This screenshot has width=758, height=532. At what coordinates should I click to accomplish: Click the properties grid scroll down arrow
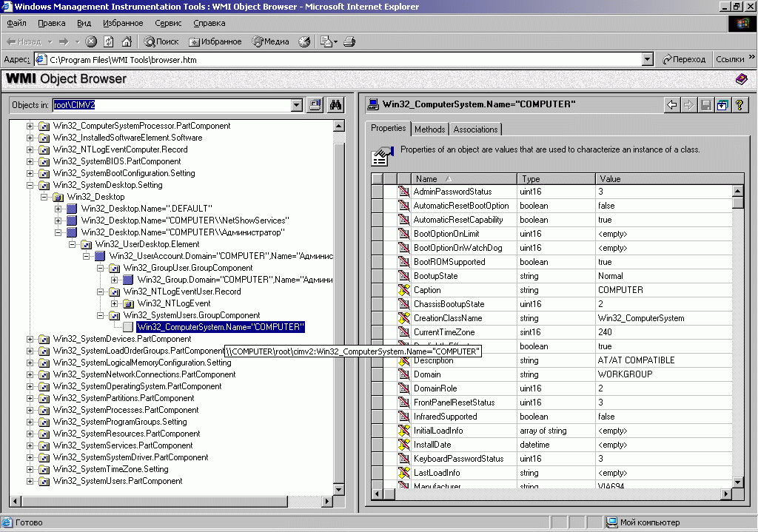coord(737,482)
